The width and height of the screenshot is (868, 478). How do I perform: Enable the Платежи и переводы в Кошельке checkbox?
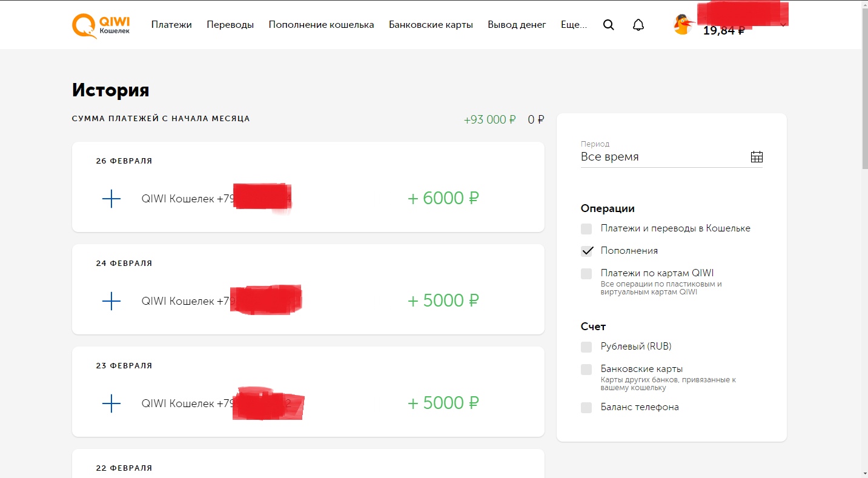click(x=586, y=229)
